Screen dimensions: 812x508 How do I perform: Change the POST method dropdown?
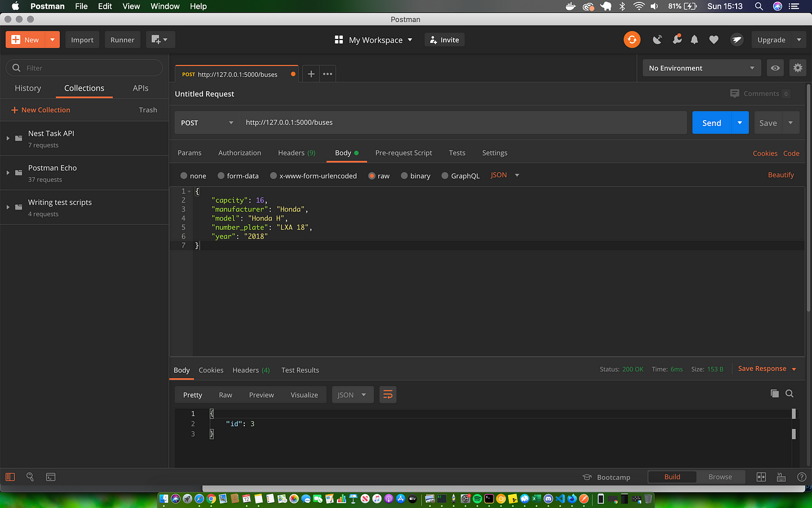(x=207, y=123)
